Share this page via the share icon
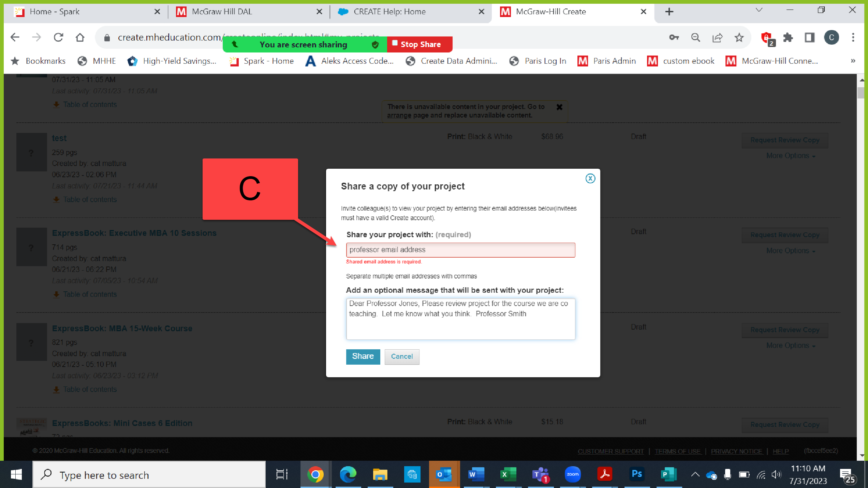 (717, 37)
